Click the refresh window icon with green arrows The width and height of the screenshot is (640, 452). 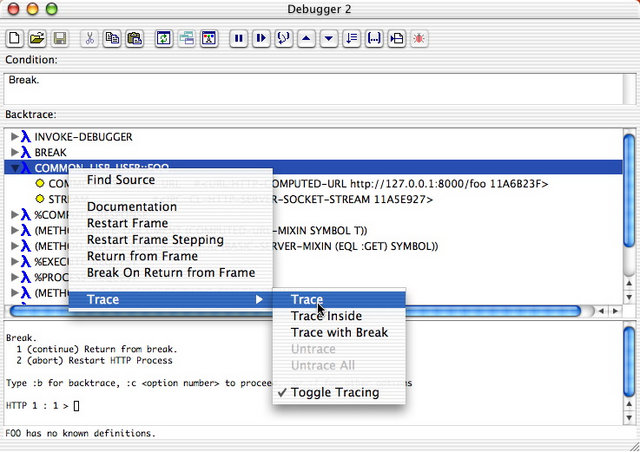(x=164, y=39)
